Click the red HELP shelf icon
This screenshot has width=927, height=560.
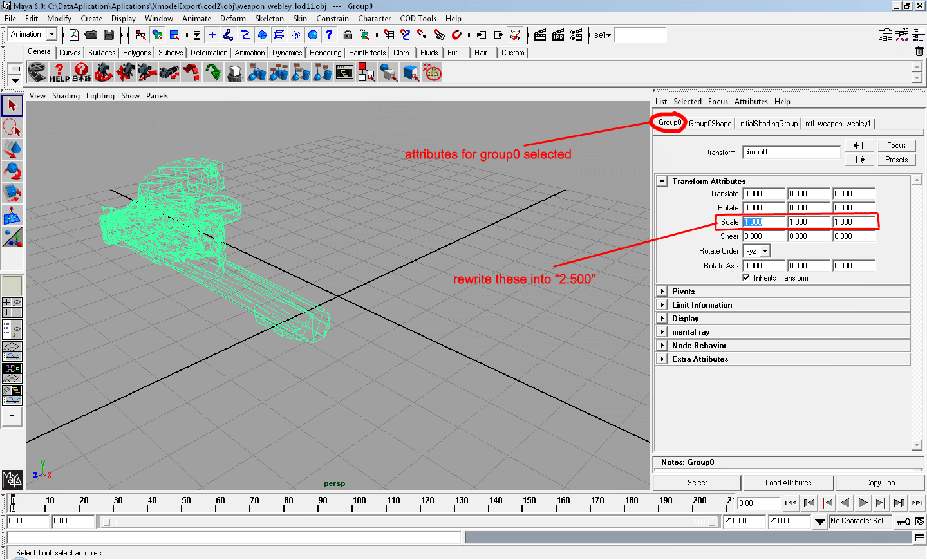coord(59,72)
